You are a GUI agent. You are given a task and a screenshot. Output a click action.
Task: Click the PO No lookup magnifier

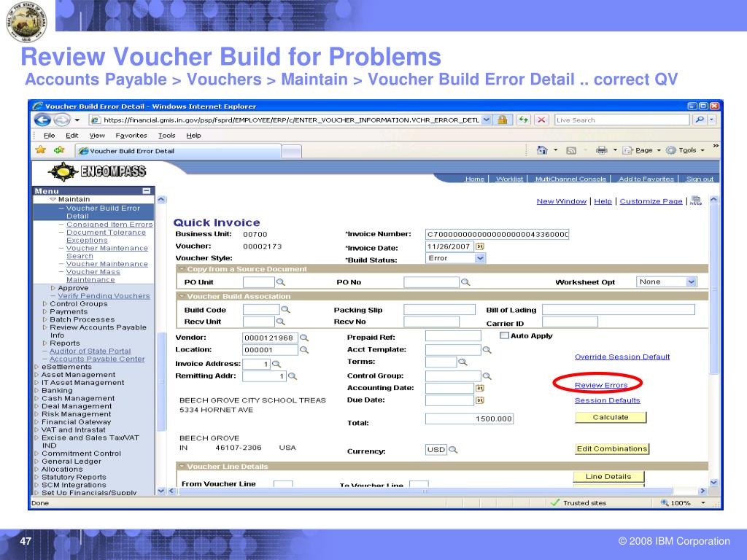point(465,282)
